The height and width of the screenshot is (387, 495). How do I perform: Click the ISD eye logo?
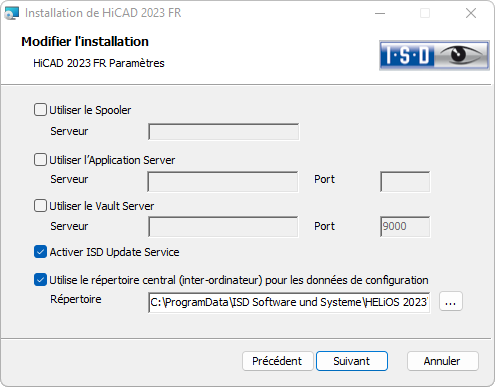[434, 55]
